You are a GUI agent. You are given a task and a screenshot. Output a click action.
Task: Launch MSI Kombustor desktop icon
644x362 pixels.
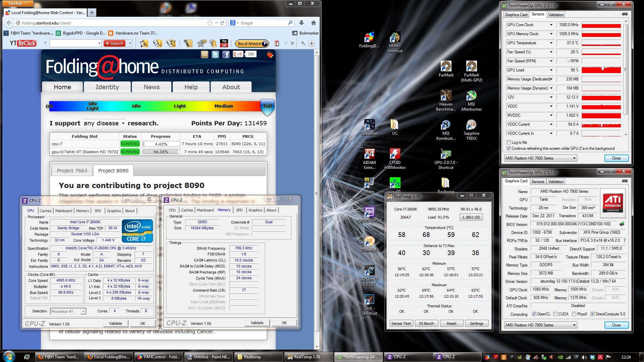coord(446,130)
